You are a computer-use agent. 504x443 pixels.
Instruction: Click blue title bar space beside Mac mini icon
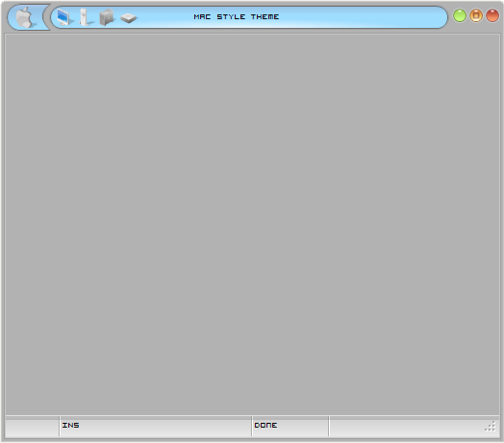pos(164,17)
